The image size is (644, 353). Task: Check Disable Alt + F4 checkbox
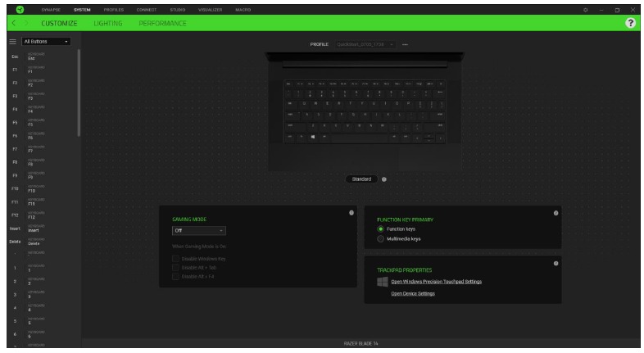coord(176,277)
